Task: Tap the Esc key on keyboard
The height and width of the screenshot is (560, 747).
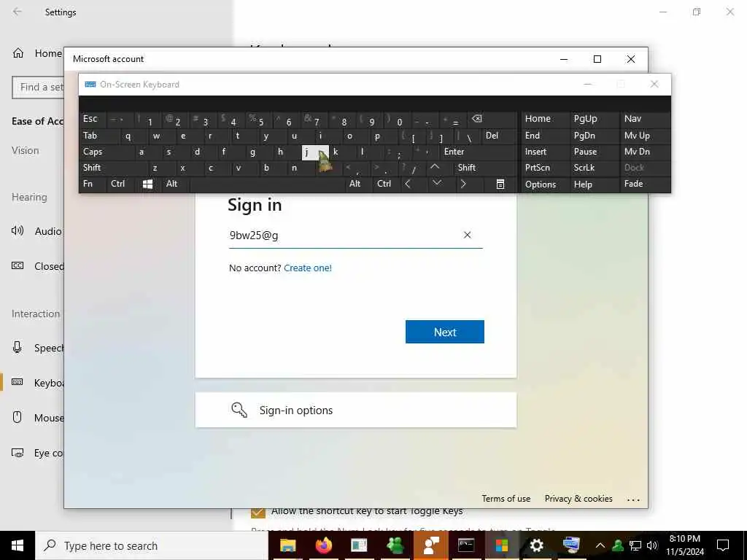Action: point(93,119)
